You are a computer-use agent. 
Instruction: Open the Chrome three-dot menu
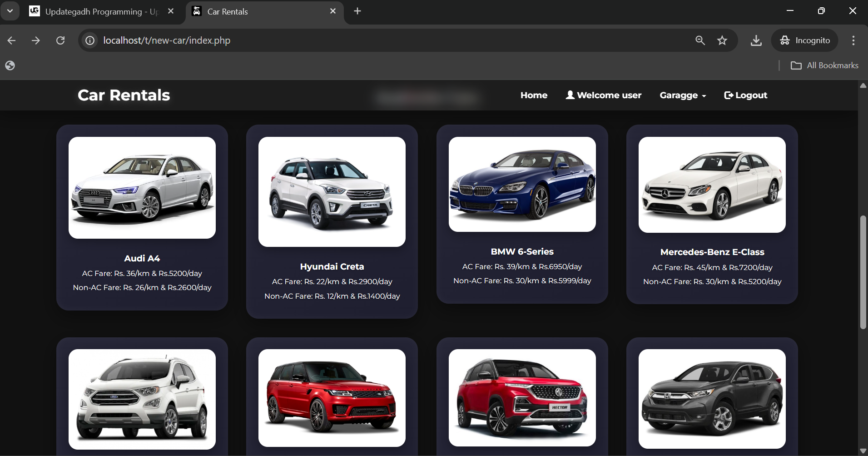pyautogui.click(x=853, y=40)
